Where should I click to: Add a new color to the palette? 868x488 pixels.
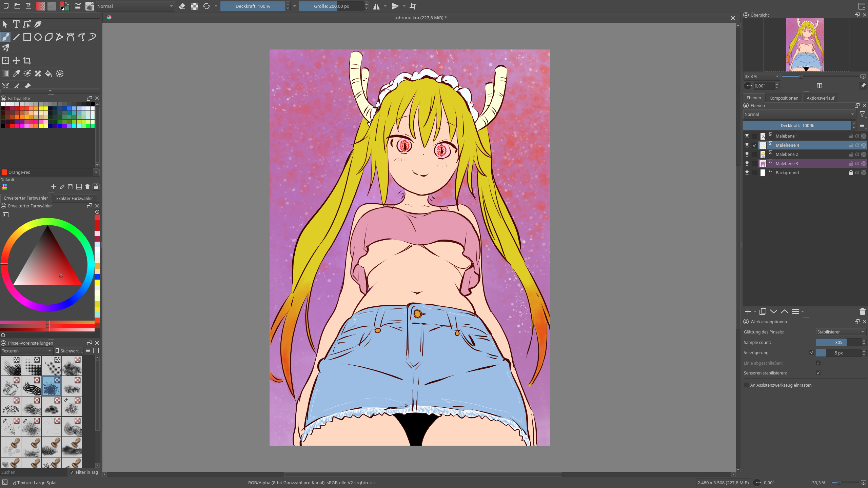(x=53, y=187)
